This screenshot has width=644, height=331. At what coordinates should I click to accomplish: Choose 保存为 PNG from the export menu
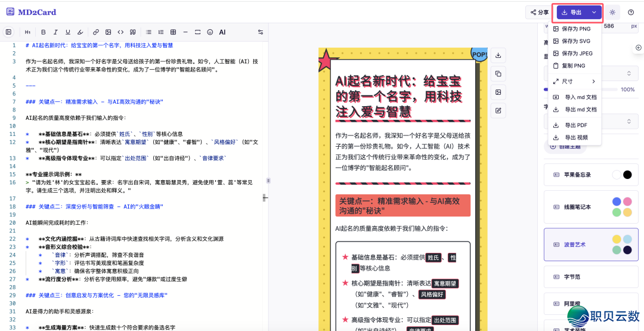coord(575,29)
